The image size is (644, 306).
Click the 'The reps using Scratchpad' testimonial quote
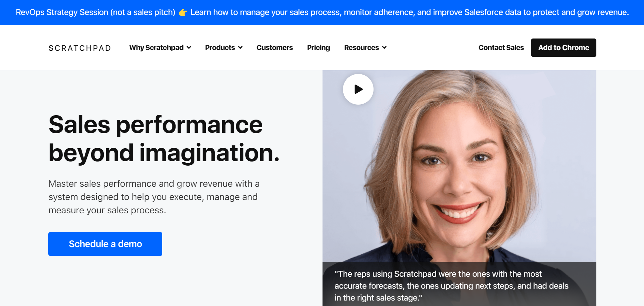tap(451, 286)
